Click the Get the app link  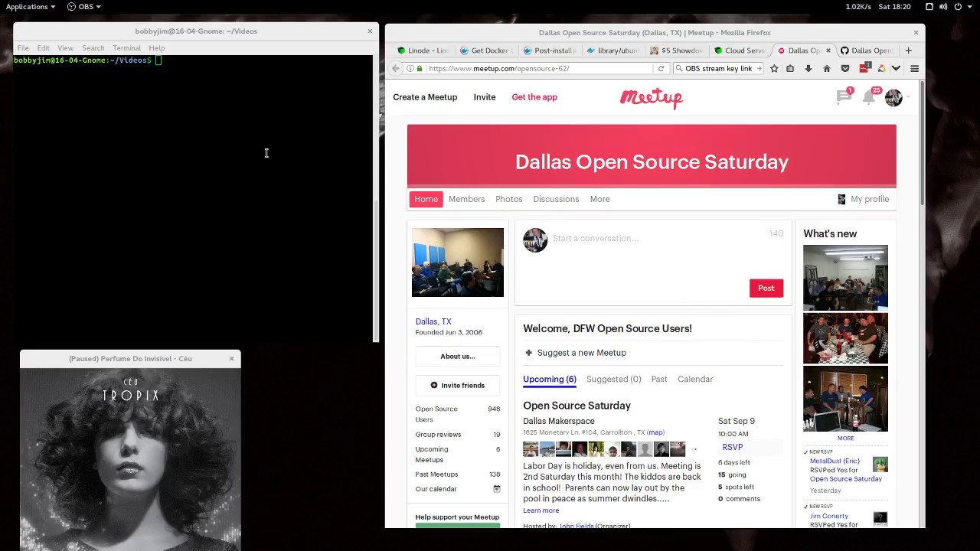tap(534, 97)
